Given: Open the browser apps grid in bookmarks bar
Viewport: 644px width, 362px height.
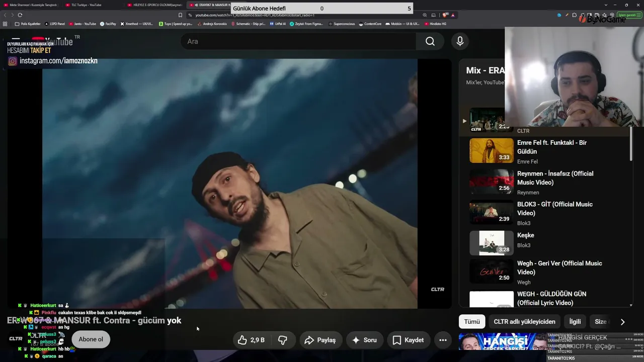Looking at the screenshot, I should [5, 24].
